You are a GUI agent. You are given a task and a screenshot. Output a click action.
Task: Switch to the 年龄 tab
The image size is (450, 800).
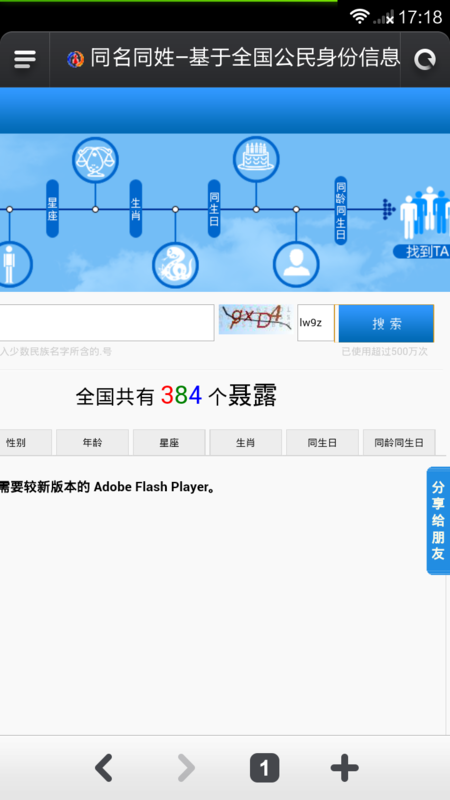92,442
